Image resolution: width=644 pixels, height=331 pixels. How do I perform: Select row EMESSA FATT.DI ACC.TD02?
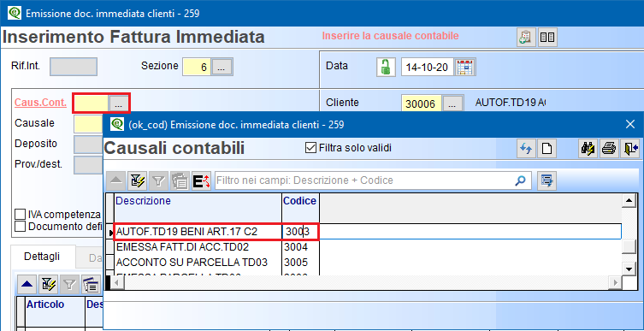pyautogui.click(x=198, y=247)
